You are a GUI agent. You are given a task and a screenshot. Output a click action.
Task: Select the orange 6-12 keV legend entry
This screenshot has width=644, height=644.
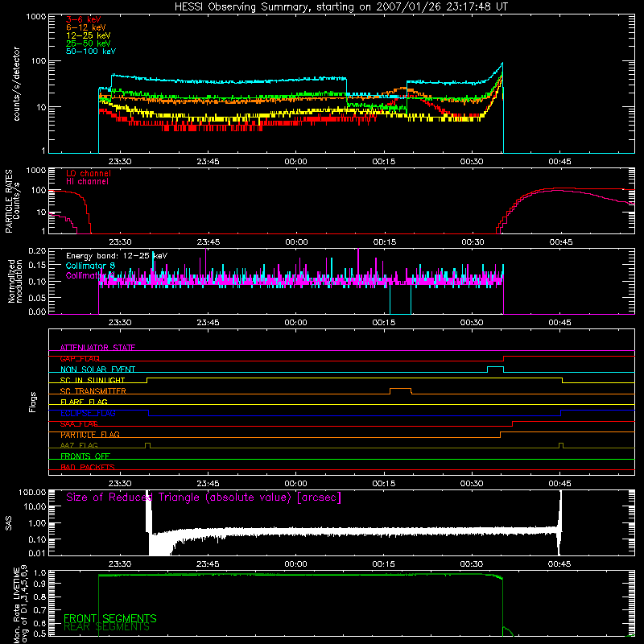tap(85, 27)
